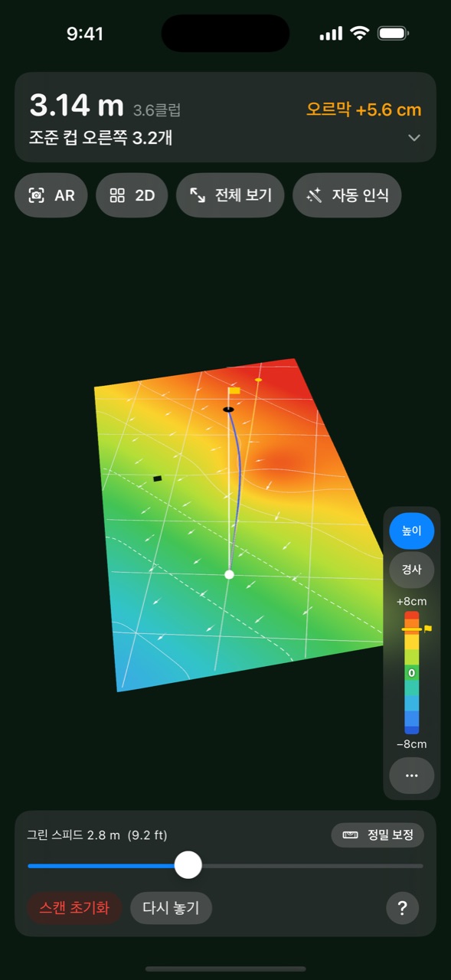Screen dimensions: 451x980
Task: Click the green speed slider track right side
Action: coord(312,866)
